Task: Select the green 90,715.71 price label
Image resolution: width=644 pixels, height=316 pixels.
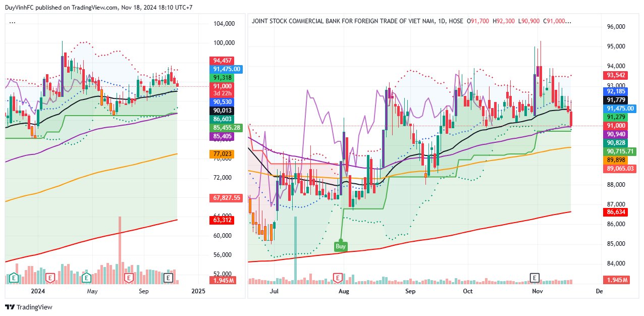Action: [620, 151]
